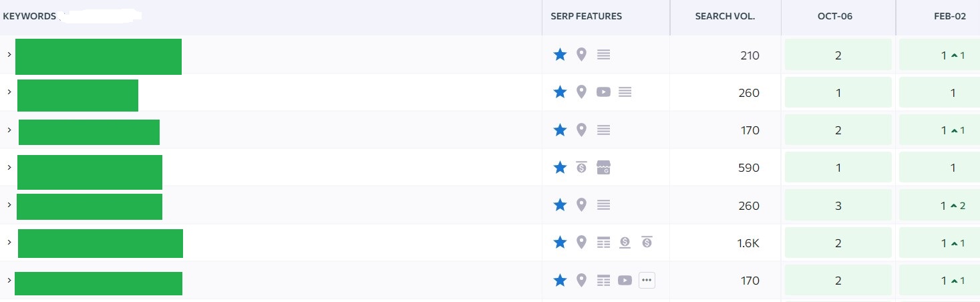
Task: Click the bottom-ads underlined dollar icon in 1.6K row
Action: 625,243
